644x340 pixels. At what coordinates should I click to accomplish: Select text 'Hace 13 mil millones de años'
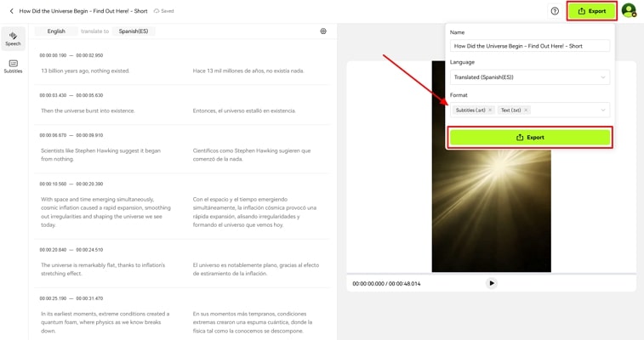228,71
